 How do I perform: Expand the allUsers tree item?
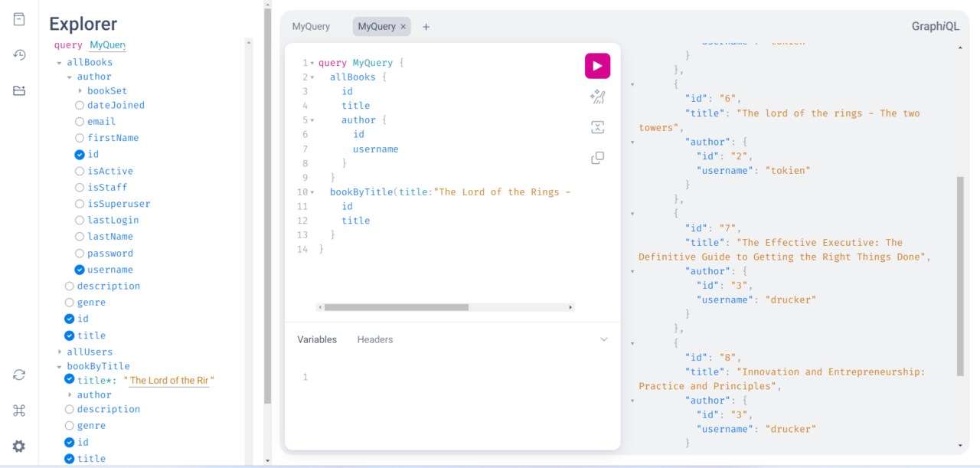coord(59,352)
